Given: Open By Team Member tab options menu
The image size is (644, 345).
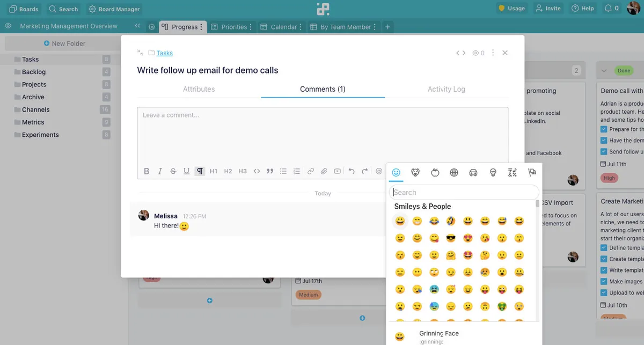Looking at the screenshot, I should 375,27.
